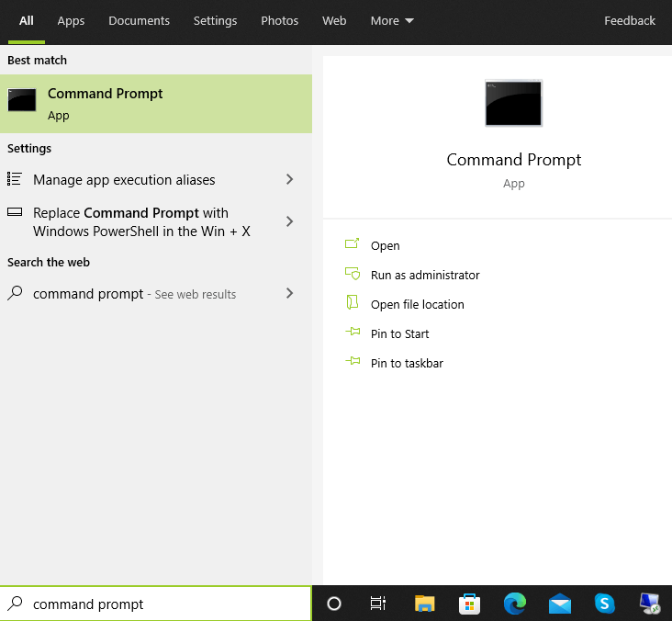Switch to the Web tab

(334, 20)
